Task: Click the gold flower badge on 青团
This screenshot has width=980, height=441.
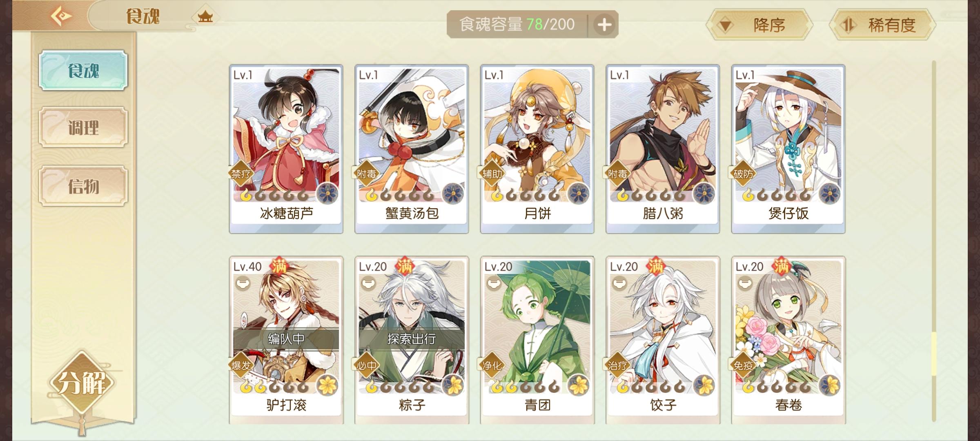Action: tap(578, 385)
